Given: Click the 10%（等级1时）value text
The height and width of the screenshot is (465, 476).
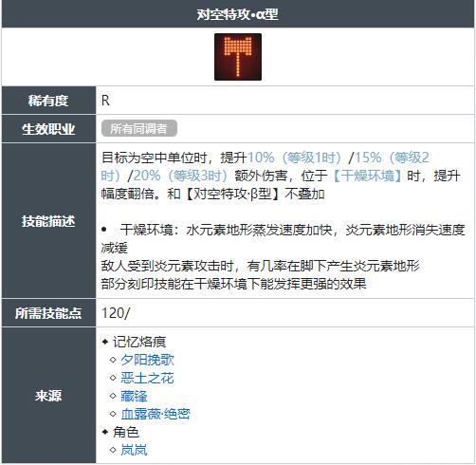Looking at the screenshot, I should point(295,158).
